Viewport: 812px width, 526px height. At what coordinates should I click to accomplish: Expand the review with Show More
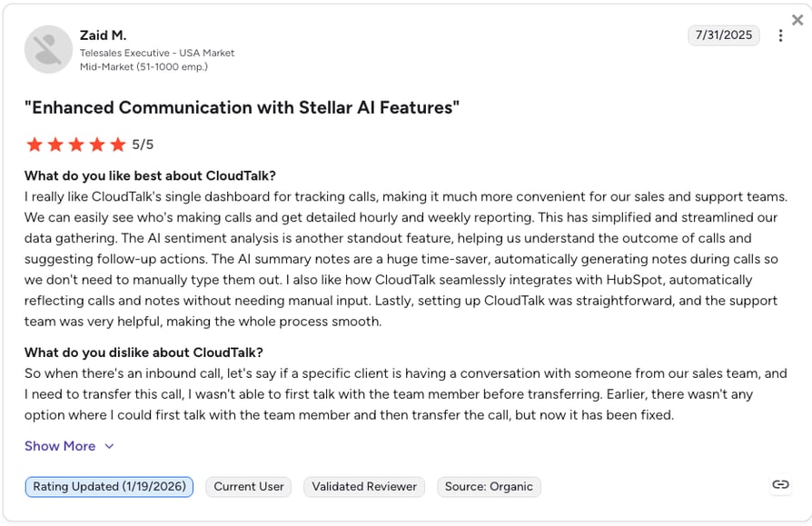click(60, 446)
